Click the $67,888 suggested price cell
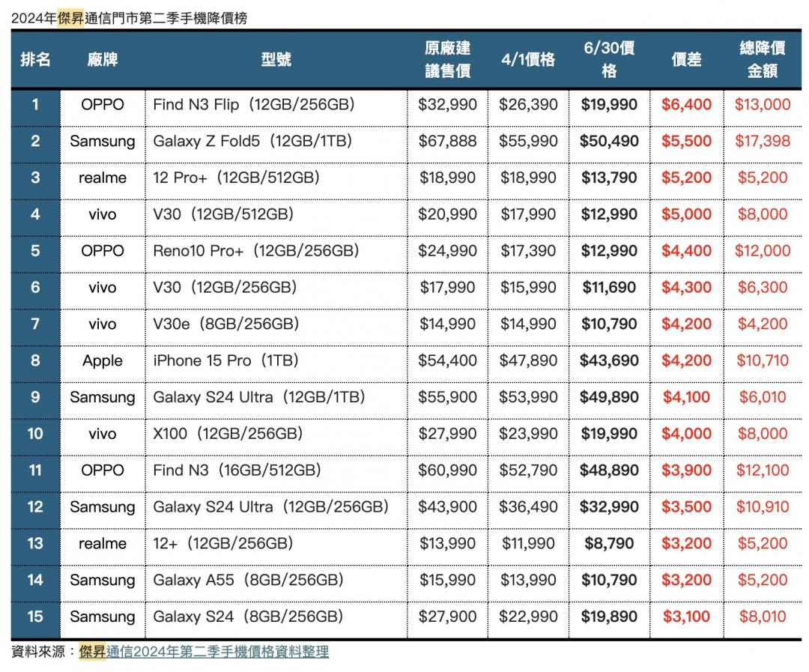The width and height of the screenshot is (809, 672). click(x=447, y=141)
